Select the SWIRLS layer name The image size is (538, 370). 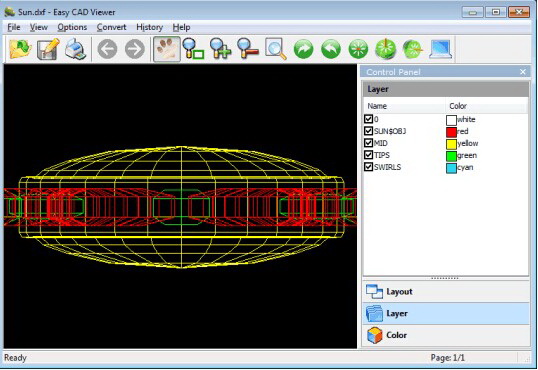point(387,167)
